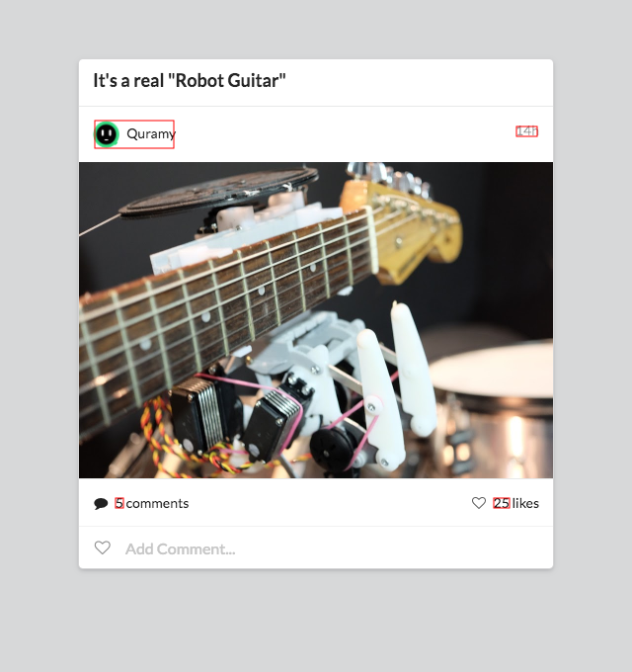Click heart icon left of Add Comment
The image size is (632, 672).
coord(103,547)
